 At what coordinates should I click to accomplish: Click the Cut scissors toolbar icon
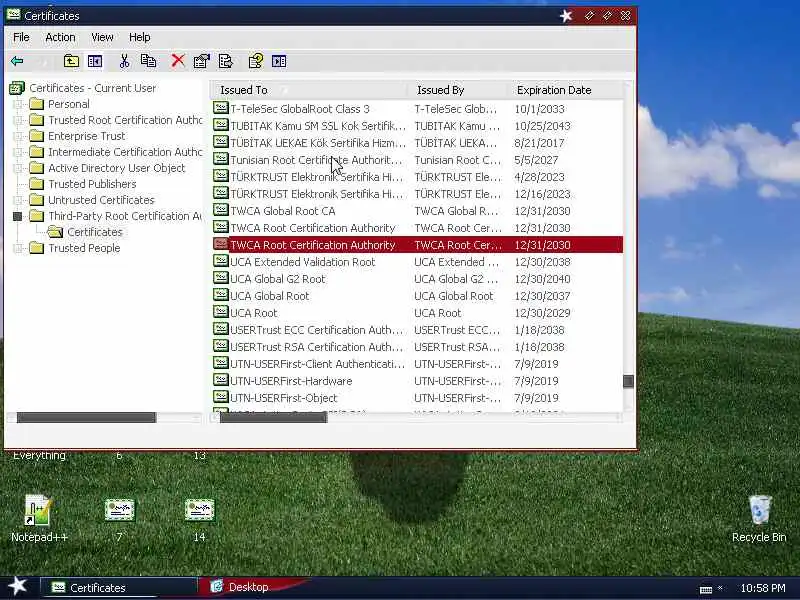(124, 61)
